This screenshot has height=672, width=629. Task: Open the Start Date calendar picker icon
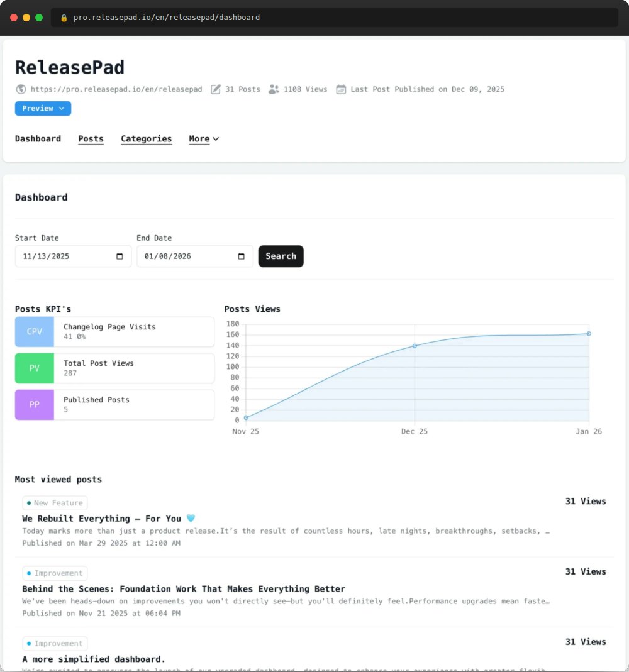pyautogui.click(x=119, y=256)
